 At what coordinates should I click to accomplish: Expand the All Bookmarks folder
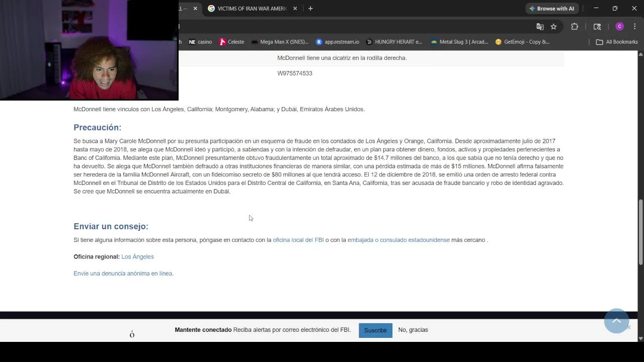[x=617, y=42]
